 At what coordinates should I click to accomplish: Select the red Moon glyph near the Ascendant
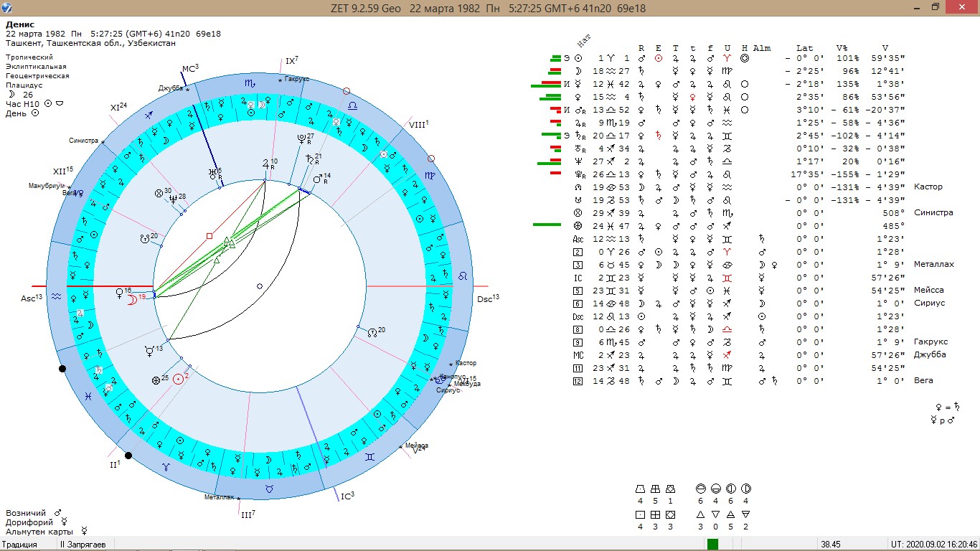[x=132, y=301]
